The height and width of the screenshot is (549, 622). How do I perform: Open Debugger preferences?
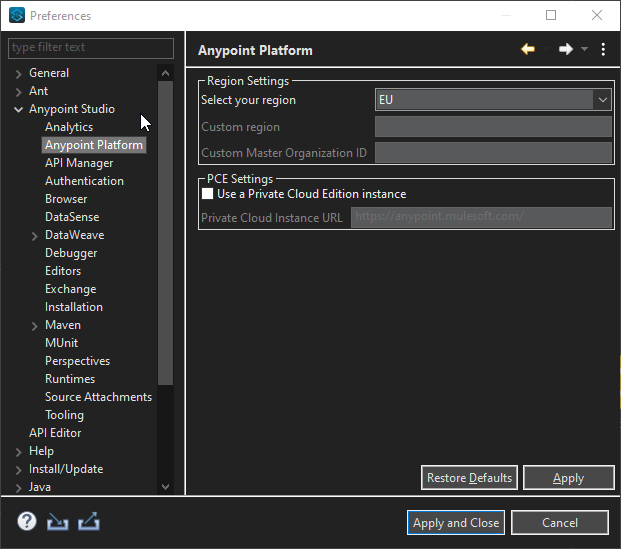71,253
